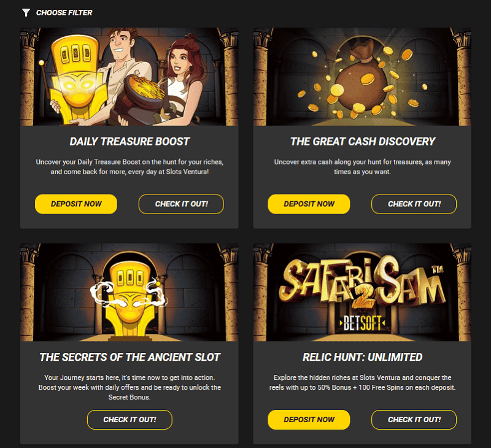Screen dimensions: 491x448
Task: Click the Daily Treasure Boost heading
Action: [x=130, y=142]
